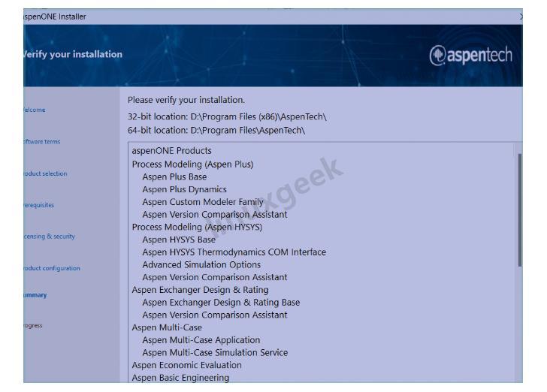Open the Software terms step
Screen dimensions: 547x392
(x=41, y=142)
